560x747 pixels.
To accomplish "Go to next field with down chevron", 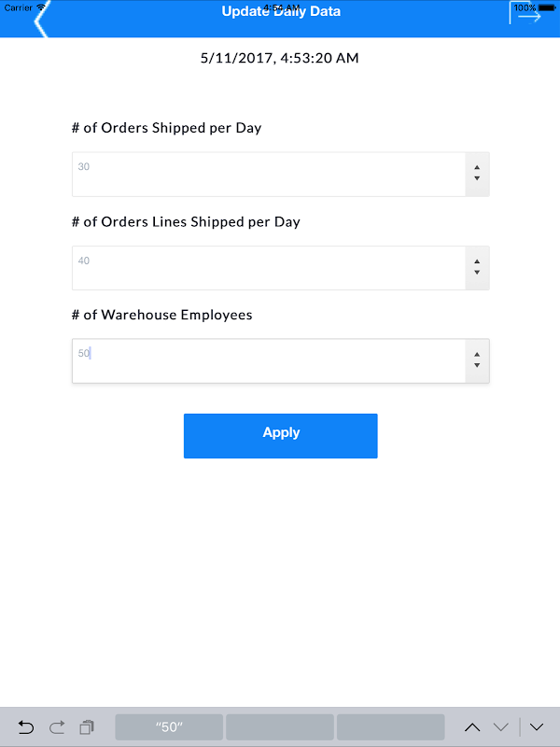I will click(x=501, y=726).
